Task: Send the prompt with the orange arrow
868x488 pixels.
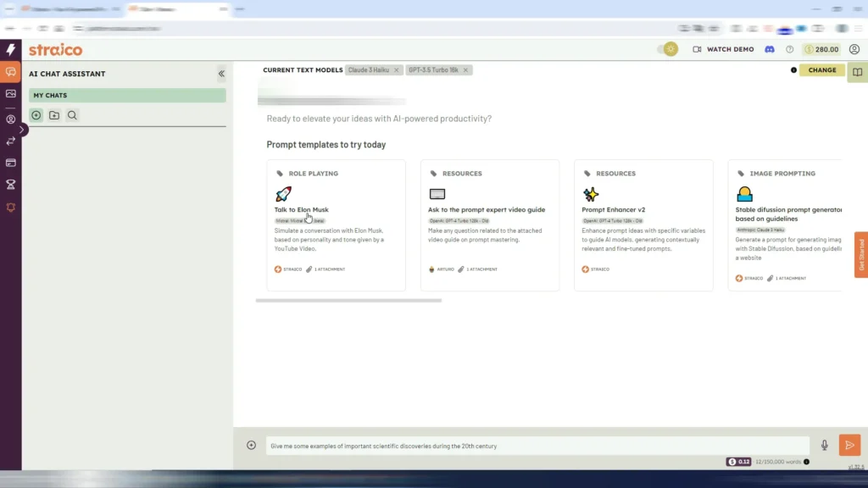Action: [849, 446]
